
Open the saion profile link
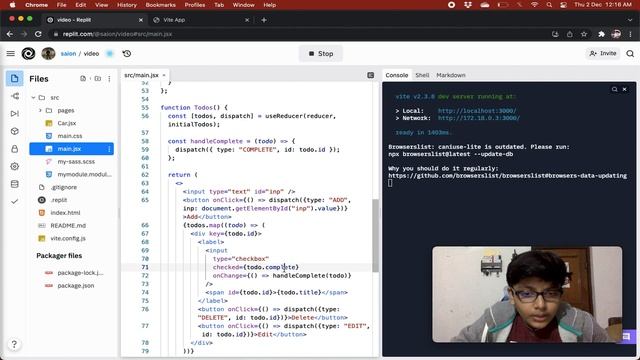68,53
